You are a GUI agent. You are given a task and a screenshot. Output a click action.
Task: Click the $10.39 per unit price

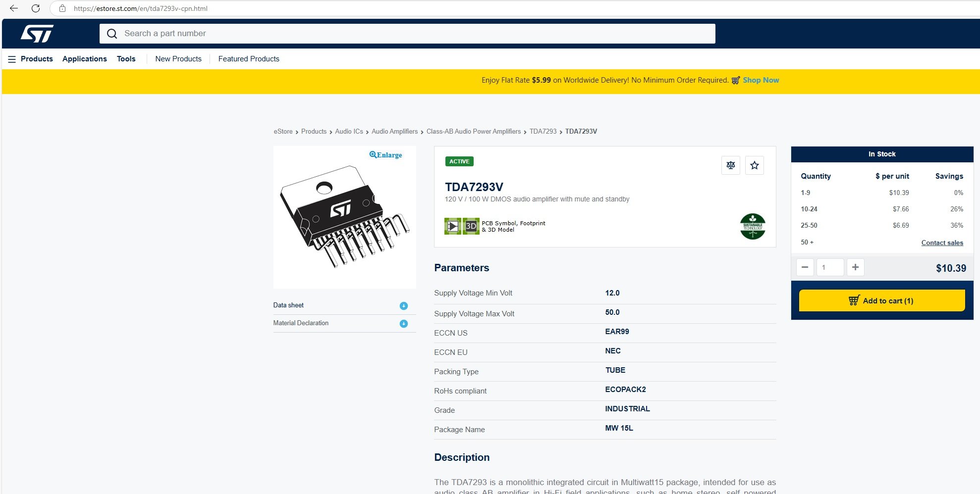899,193
